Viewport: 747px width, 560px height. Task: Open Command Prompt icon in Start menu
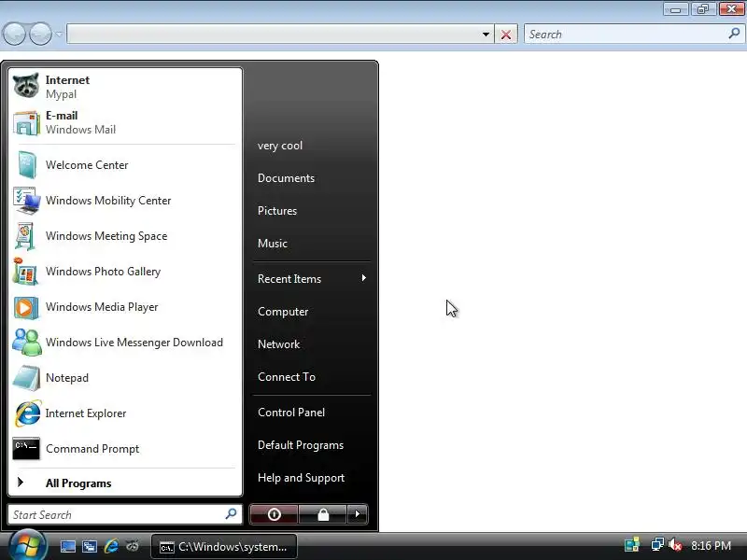[x=26, y=449]
